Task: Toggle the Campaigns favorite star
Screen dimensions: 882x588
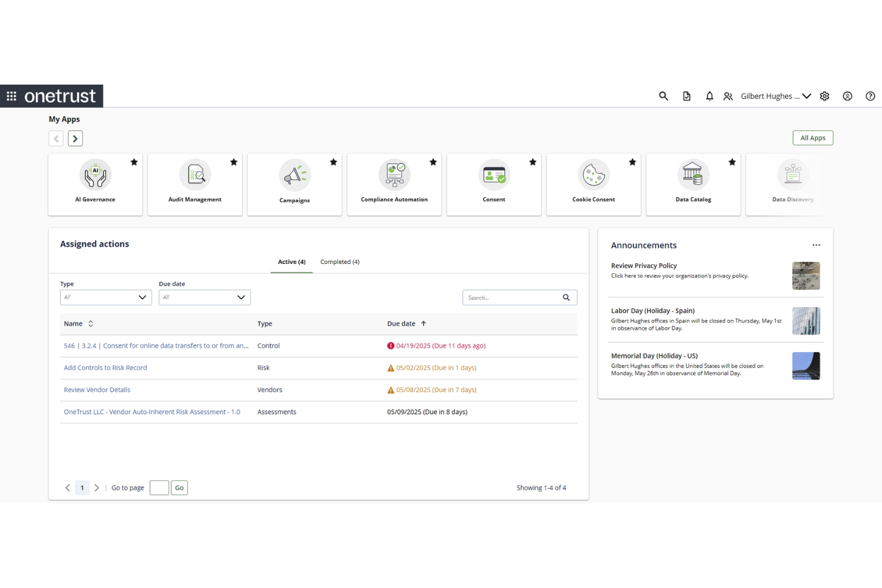Action: click(x=333, y=161)
